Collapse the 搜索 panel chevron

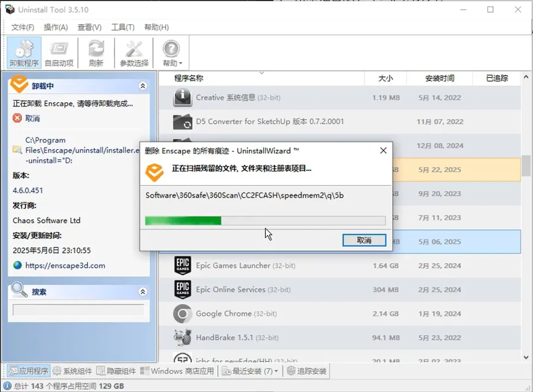pyautogui.click(x=143, y=291)
